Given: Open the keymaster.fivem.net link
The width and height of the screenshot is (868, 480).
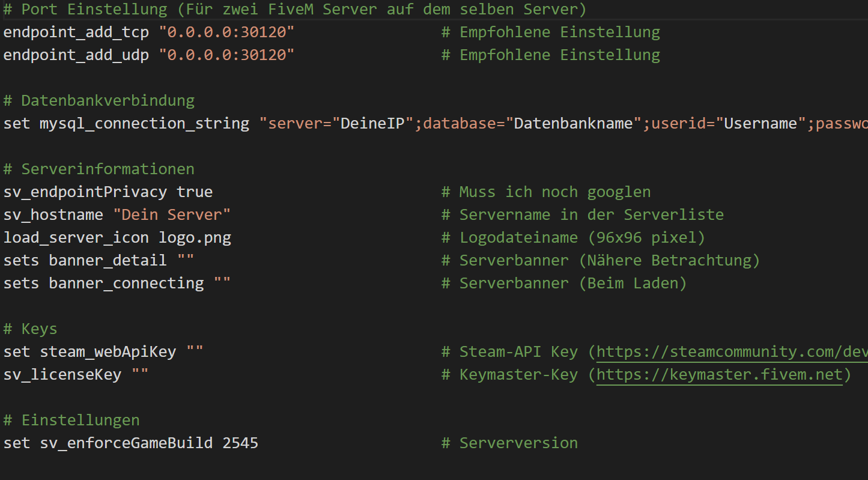Looking at the screenshot, I should coord(720,375).
